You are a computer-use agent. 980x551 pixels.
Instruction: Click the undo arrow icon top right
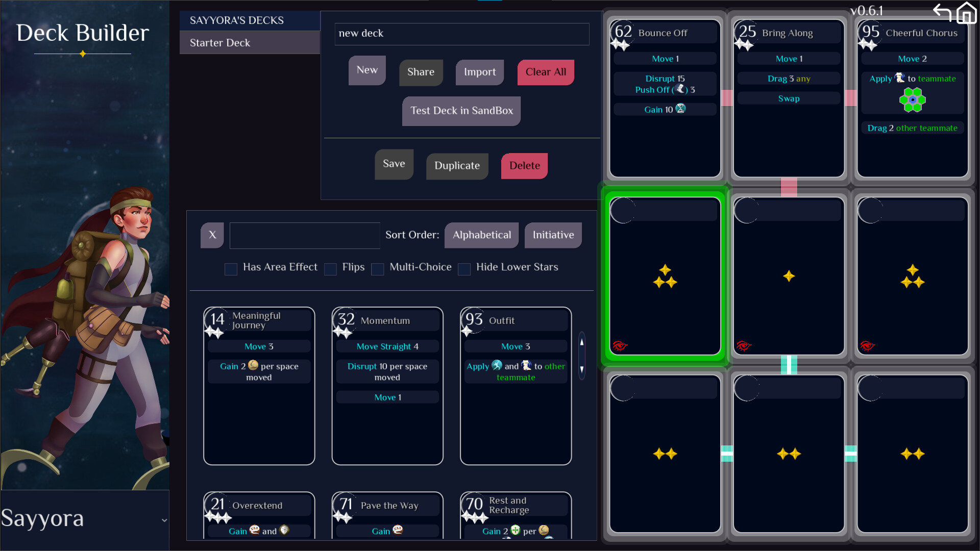tap(942, 13)
